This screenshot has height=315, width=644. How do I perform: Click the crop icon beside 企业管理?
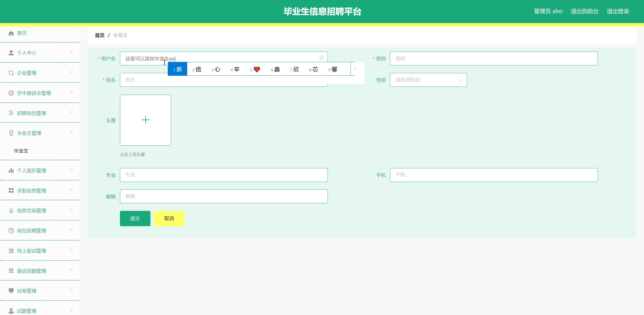click(11, 73)
